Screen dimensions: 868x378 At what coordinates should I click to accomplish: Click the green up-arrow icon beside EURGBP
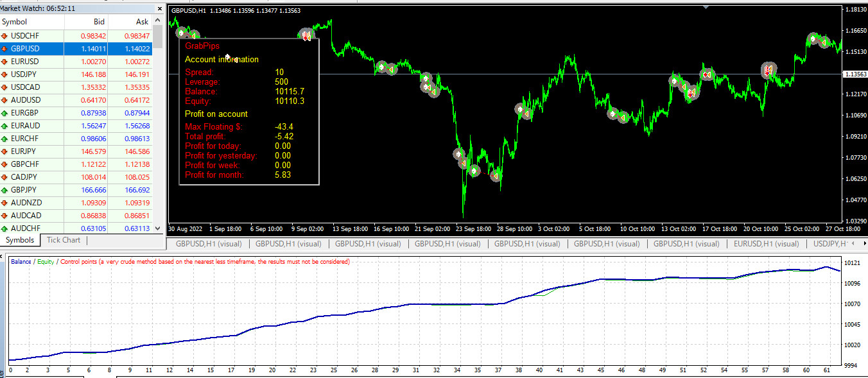[5, 113]
